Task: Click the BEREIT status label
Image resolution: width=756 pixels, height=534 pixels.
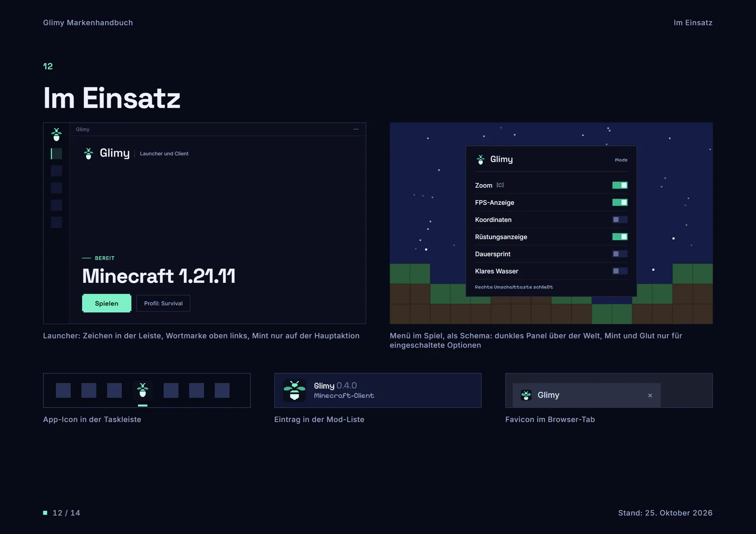Action: pos(105,258)
